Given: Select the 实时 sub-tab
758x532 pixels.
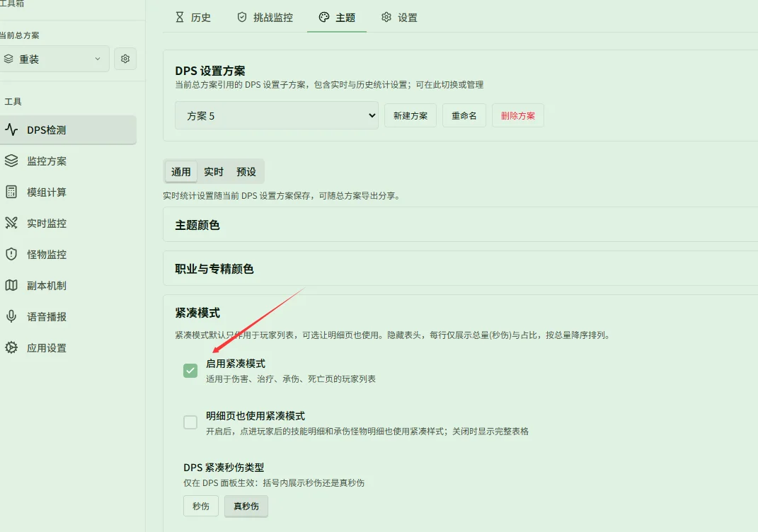Looking at the screenshot, I should [213, 171].
